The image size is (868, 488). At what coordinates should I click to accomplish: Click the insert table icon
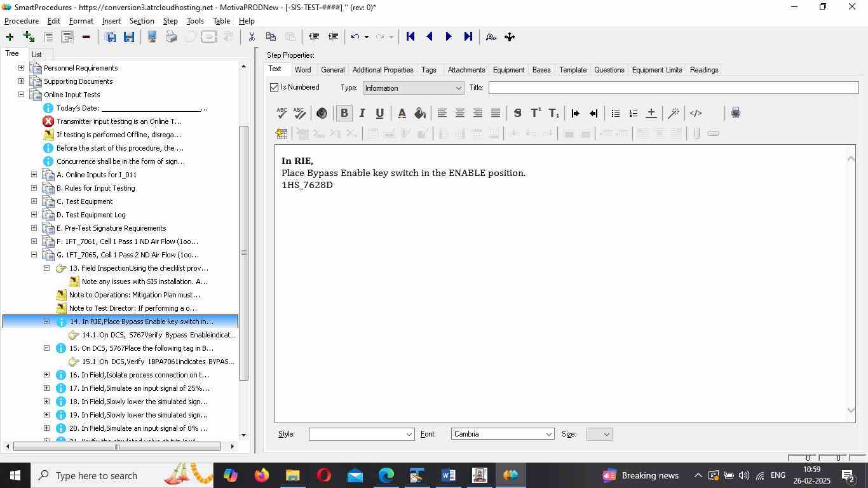281,133
